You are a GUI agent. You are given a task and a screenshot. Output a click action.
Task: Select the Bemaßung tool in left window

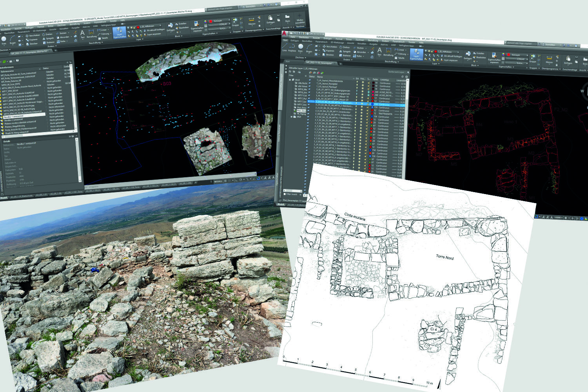point(91,34)
